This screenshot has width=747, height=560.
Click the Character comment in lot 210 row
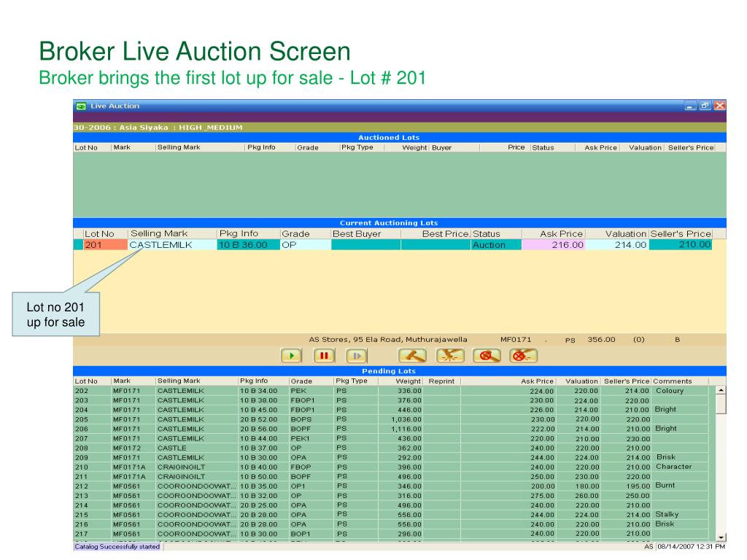coord(673,467)
